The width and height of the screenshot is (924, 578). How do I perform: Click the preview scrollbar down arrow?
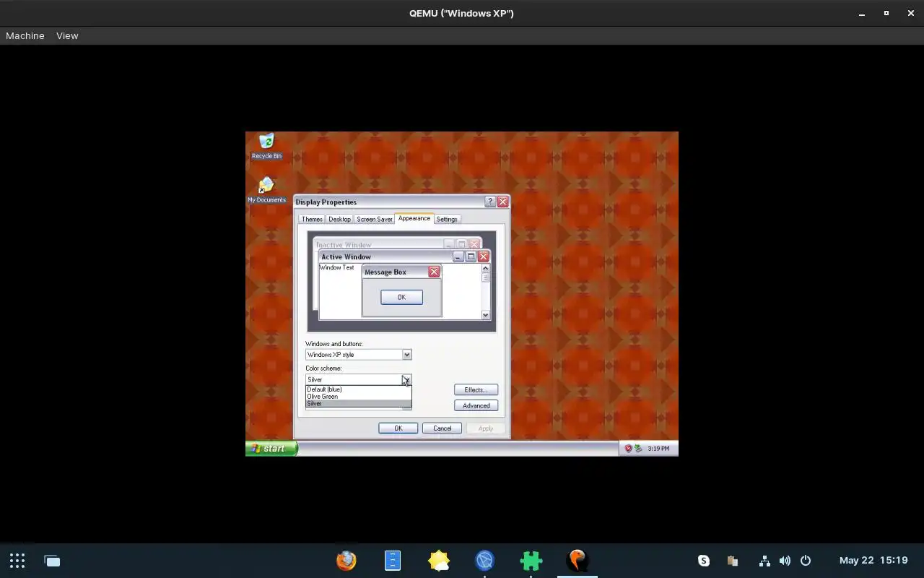coord(485,315)
